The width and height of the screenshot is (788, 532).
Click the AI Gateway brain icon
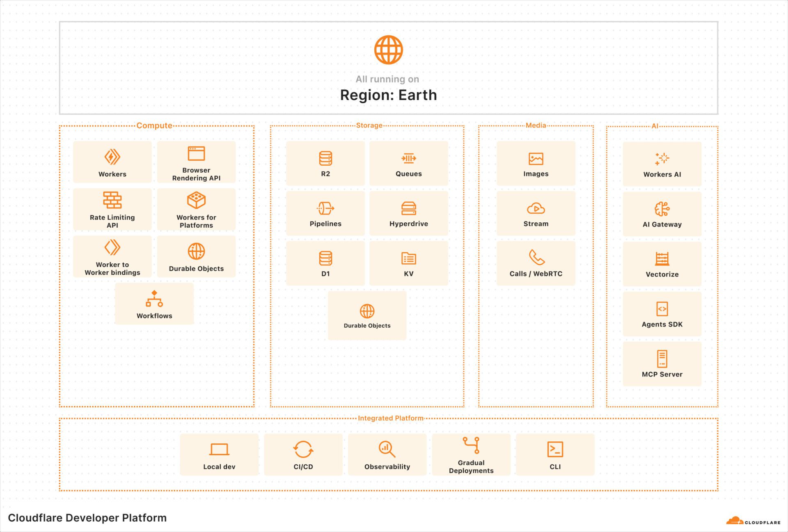coord(662,209)
